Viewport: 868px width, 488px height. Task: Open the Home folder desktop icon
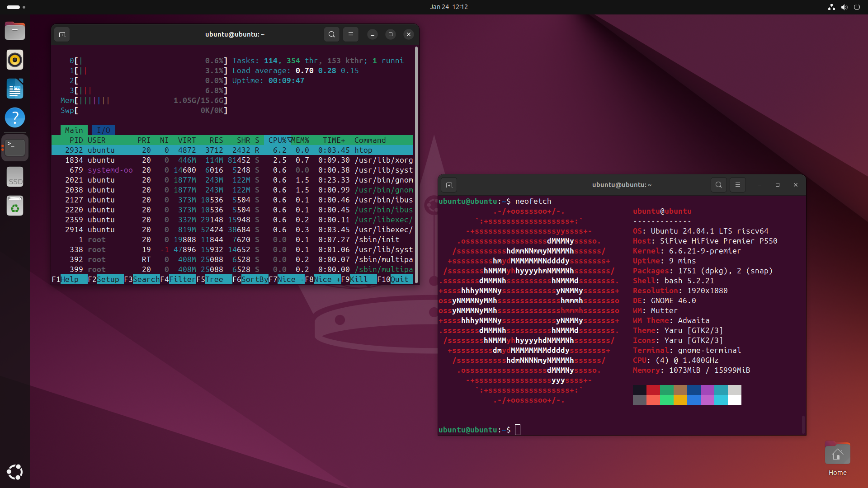click(x=837, y=459)
